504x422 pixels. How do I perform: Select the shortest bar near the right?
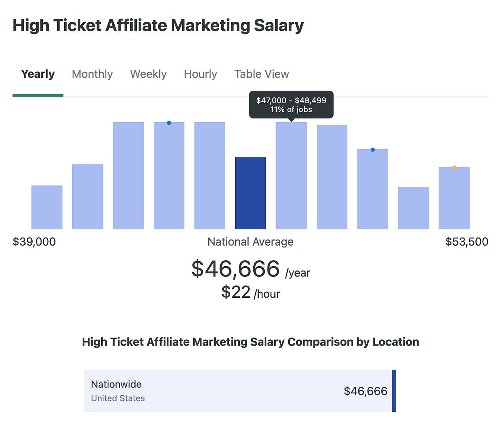tap(413, 209)
